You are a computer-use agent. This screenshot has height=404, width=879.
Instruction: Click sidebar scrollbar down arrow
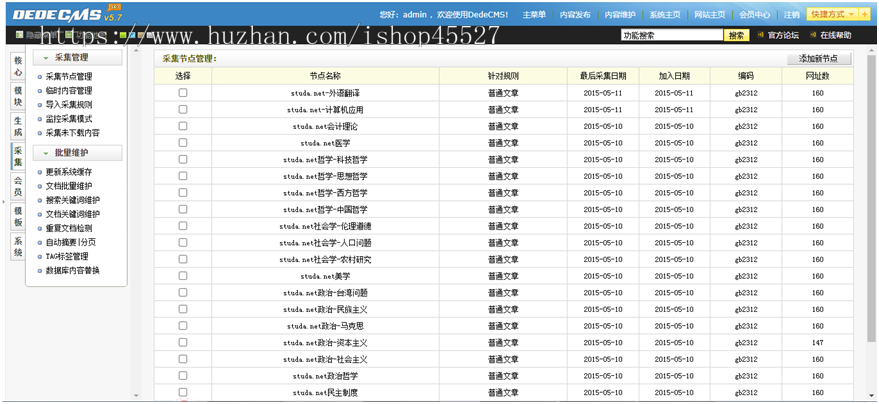[x=136, y=396]
